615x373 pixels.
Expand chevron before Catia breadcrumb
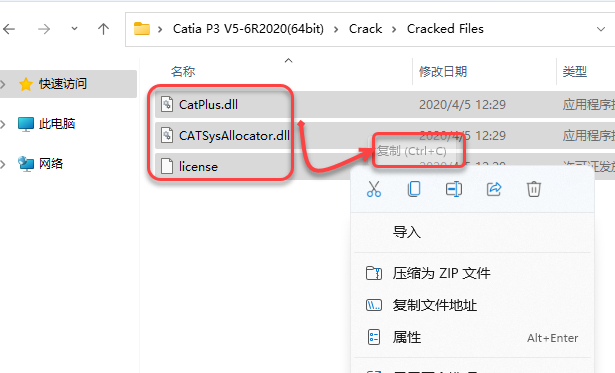pos(160,29)
